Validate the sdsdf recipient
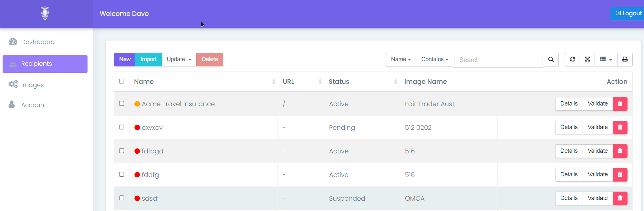Viewport: 644px width, 211px height. coord(598,198)
